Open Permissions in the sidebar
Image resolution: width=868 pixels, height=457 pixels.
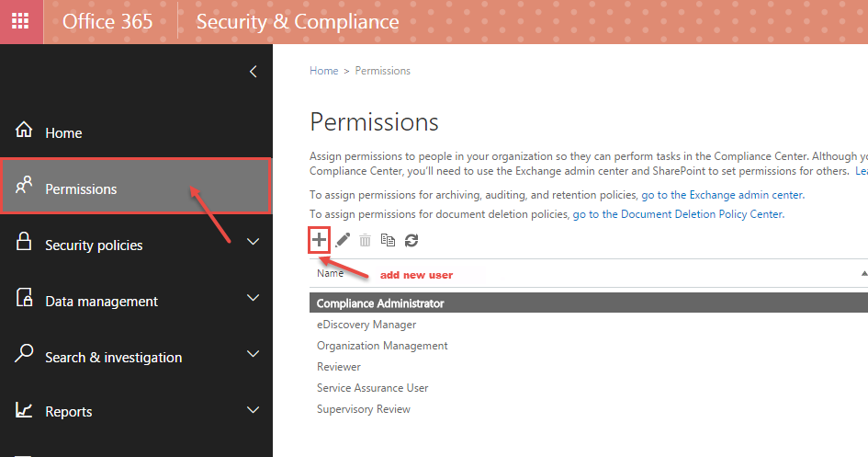(136, 186)
